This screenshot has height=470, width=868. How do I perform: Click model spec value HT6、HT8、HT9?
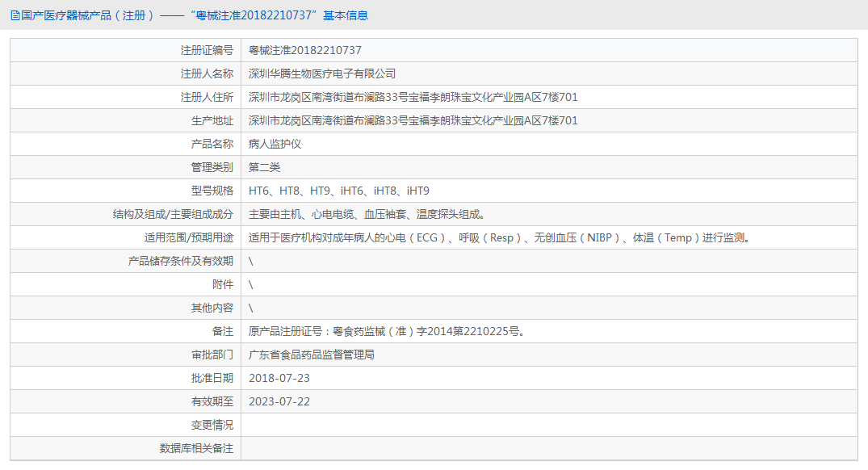click(339, 191)
